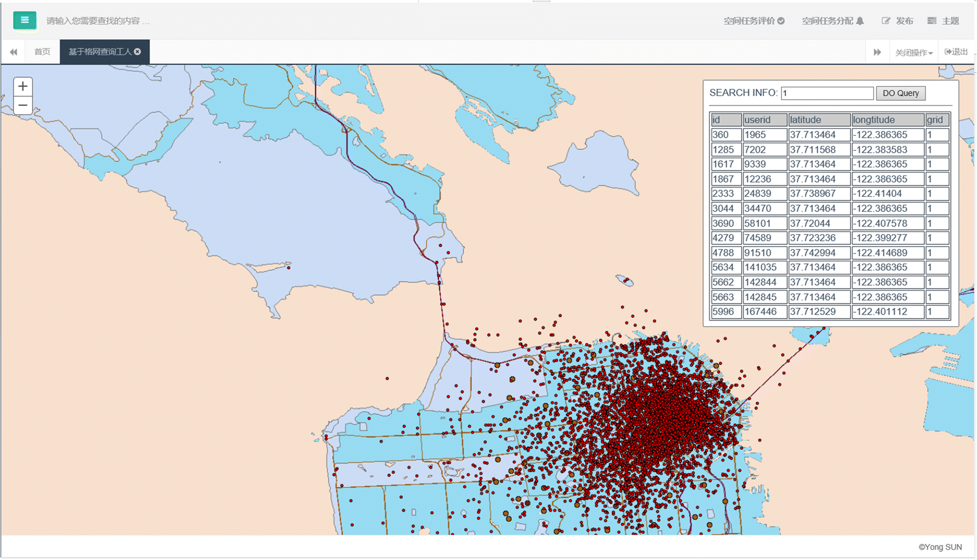
Task: Click the DO Query button
Action: pos(901,93)
